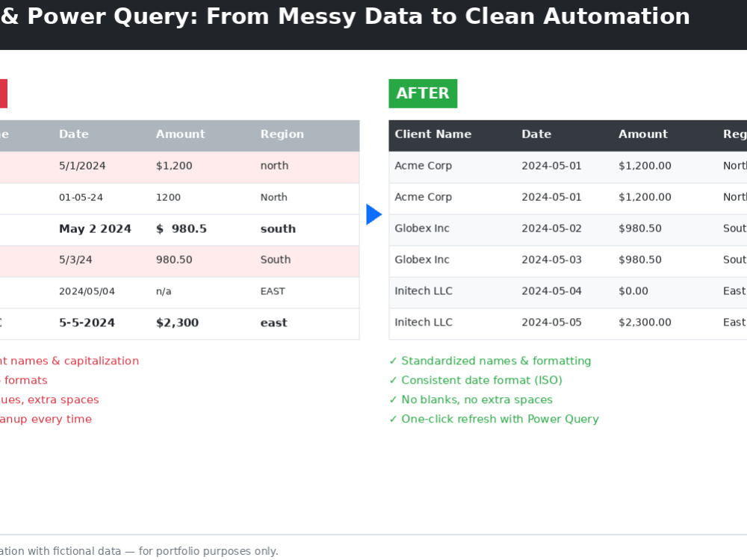Click the 01-05-24 date cell
Viewport: 747px width, 560px height.
tap(81, 197)
